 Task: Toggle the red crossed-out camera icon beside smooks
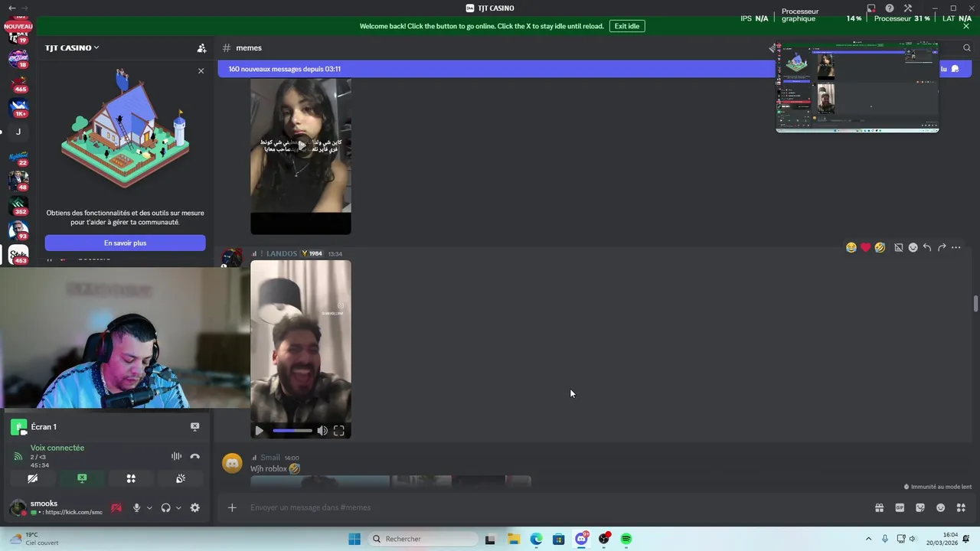click(x=116, y=507)
